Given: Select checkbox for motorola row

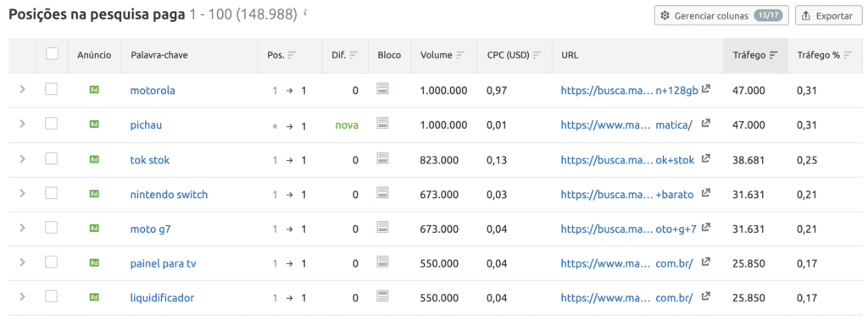Looking at the screenshot, I should pyautogui.click(x=52, y=90).
